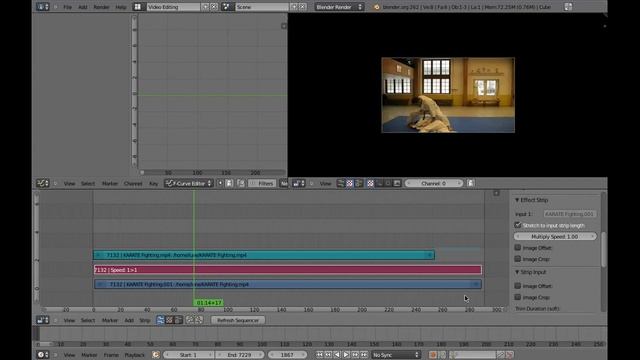Collapse the graph editor header menus triangle
This screenshot has width=640, height=360.
(x=56, y=184)
